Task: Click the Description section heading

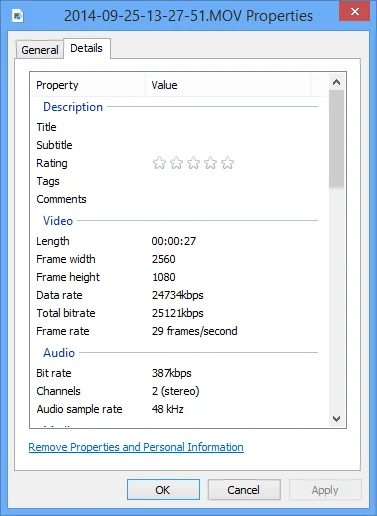Action: click(73, 107)
